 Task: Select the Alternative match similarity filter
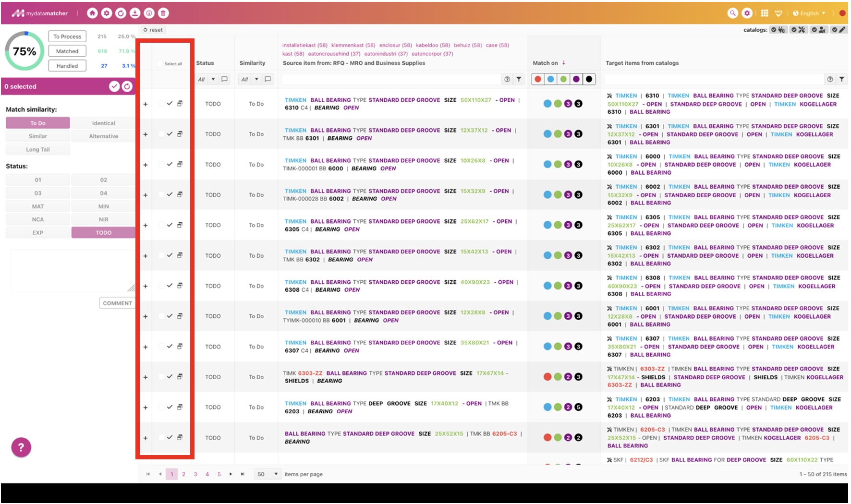click(103, 136)
